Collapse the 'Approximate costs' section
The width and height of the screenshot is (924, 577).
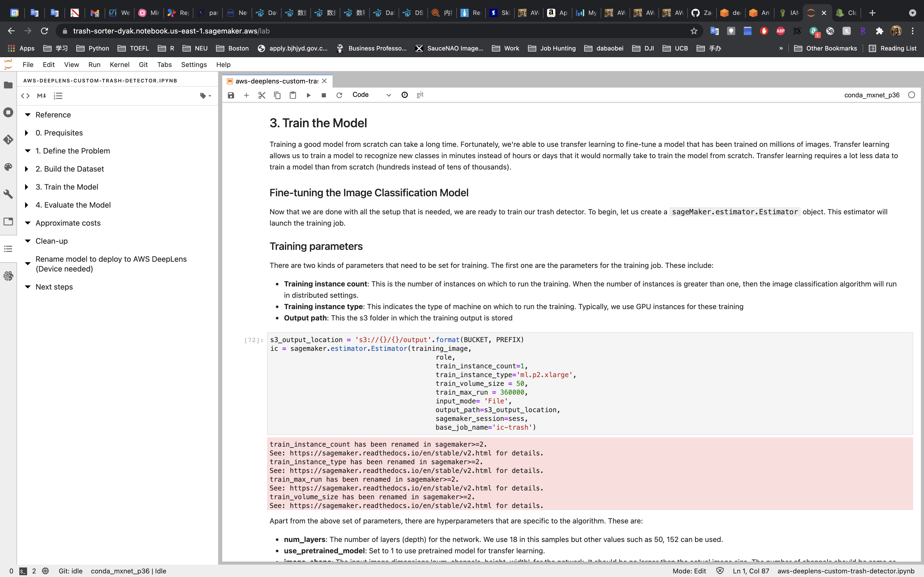[x=28, y=223]
